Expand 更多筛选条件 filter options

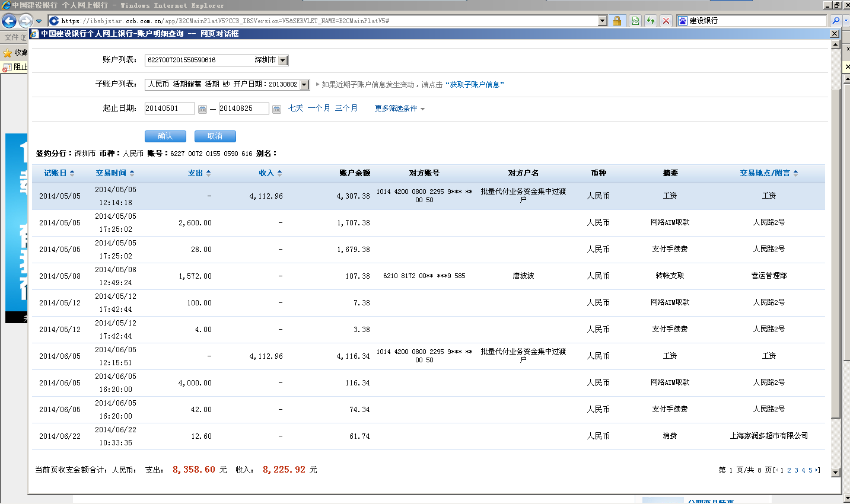point(399,109)
